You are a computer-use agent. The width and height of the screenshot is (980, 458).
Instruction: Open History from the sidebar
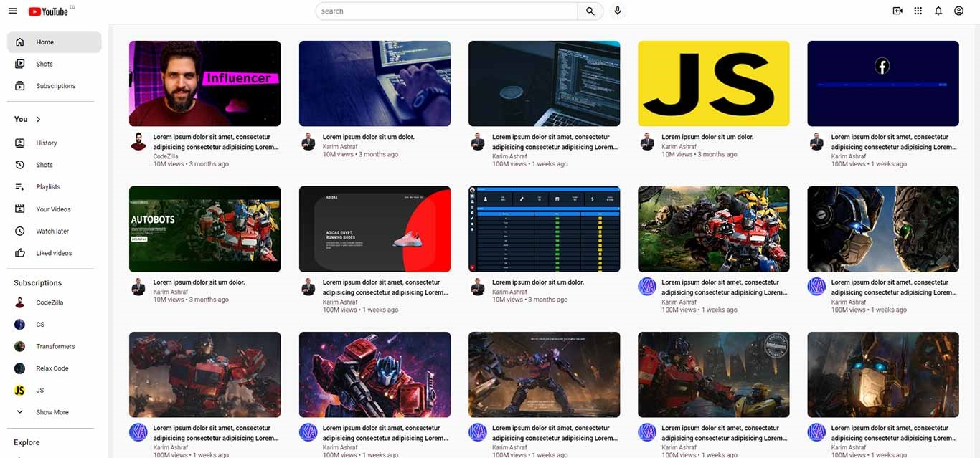[x=46, y=143]
